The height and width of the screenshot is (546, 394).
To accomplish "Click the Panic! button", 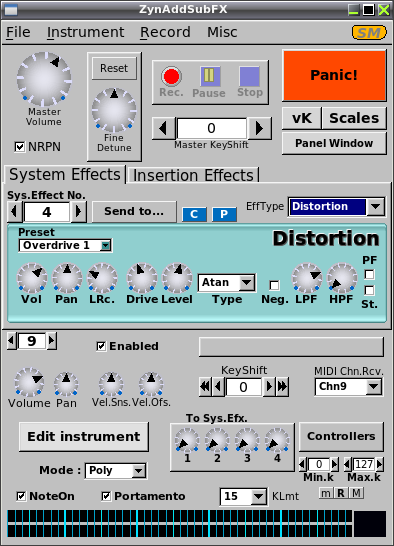I will coord(334,75).
